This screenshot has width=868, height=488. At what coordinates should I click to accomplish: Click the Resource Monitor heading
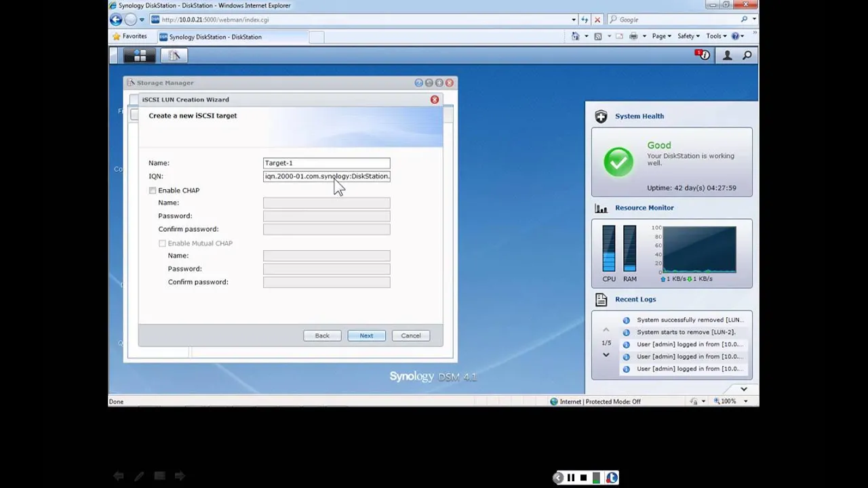[644, 208]
